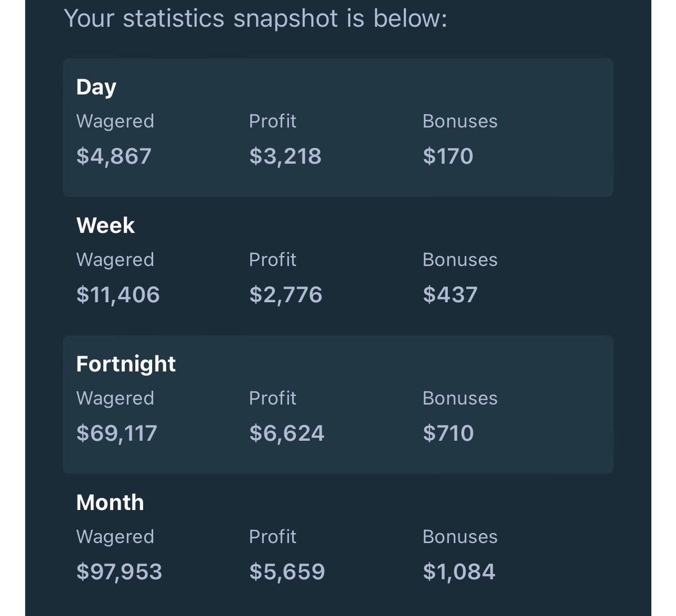The width and height of the screenshot is (676, 616).
Task: Select the Week section heading
Action: pos(105,225)
